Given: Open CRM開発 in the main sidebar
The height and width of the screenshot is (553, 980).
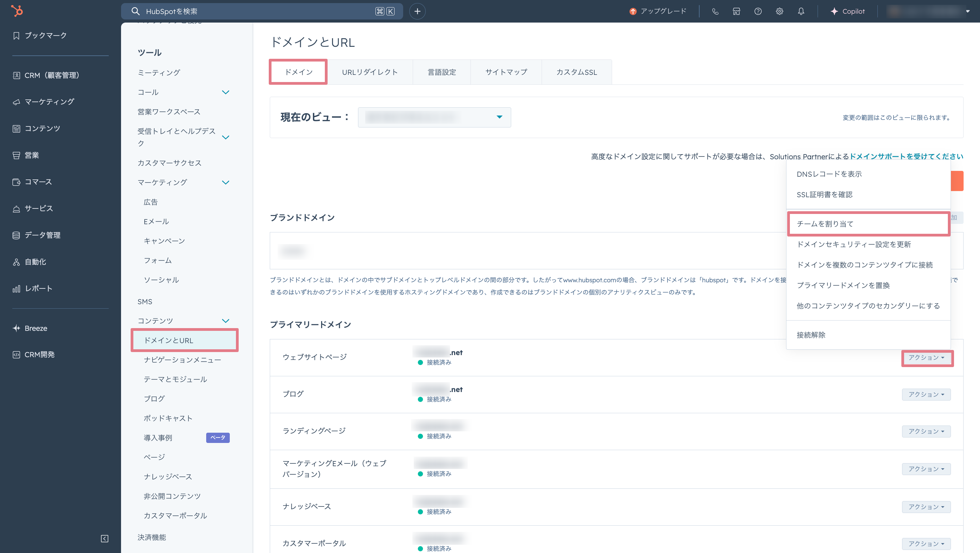Looking at the screenshot, I should (34, 354).
